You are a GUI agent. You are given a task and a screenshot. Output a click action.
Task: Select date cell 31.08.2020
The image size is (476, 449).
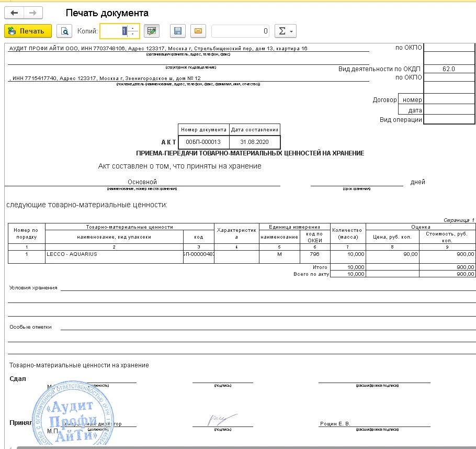click(254, 142)
